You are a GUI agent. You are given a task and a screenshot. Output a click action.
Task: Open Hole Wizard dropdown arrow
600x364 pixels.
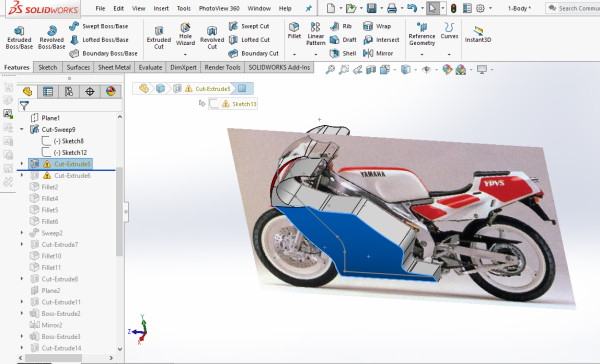[x=185, y=54]
